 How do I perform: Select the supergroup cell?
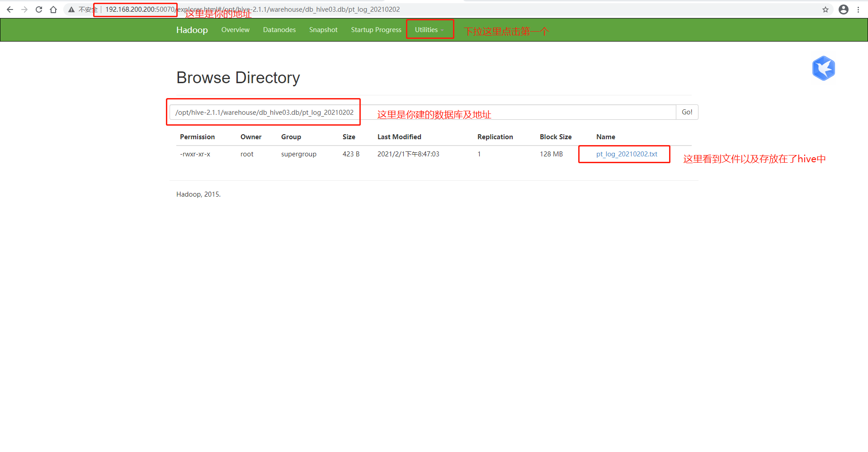click(x=299, y=154)
